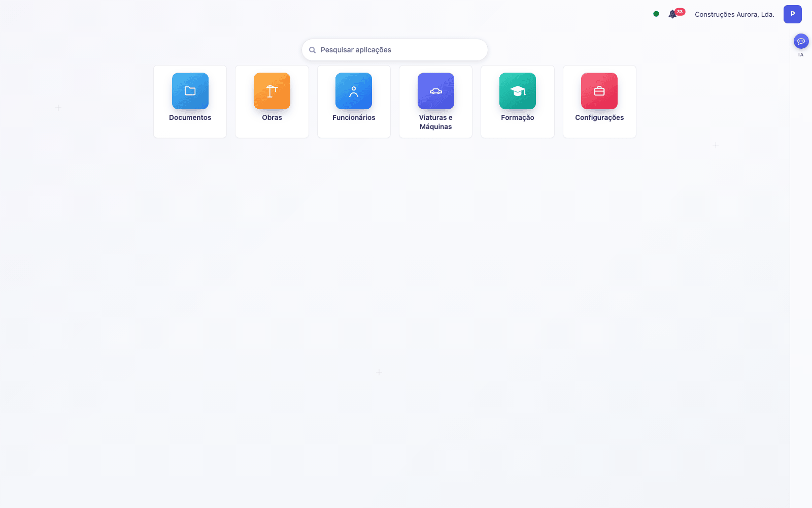Click the IA label under chat icon
The width and height of the screenshot is (812, 508).
coord(801,55)
